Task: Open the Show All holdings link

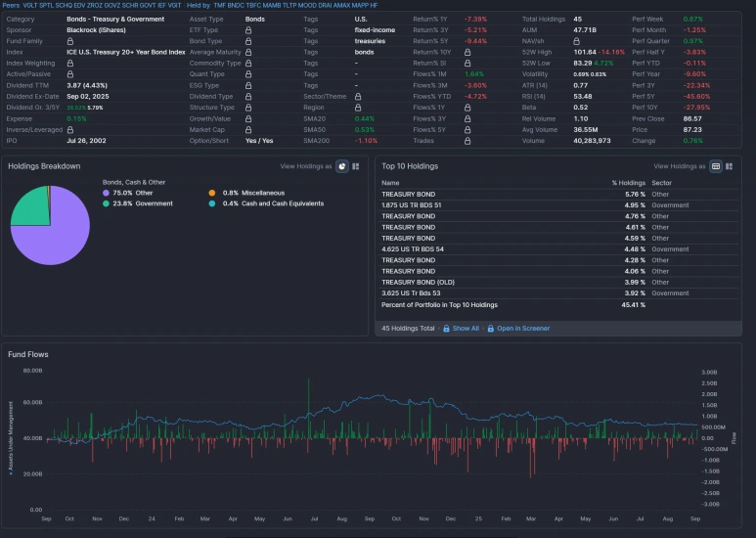Action: coord(466,329)
